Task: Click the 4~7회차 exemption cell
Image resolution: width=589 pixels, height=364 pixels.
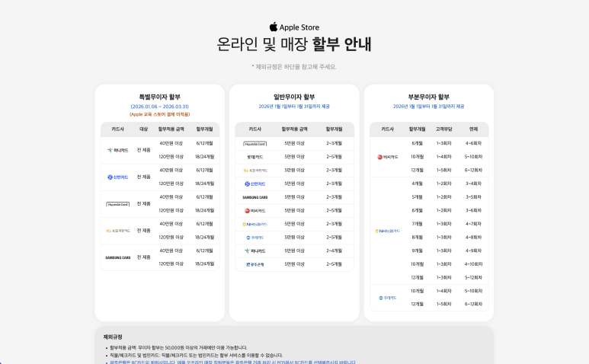Action: pyautogui.click(x=473, y=224)
